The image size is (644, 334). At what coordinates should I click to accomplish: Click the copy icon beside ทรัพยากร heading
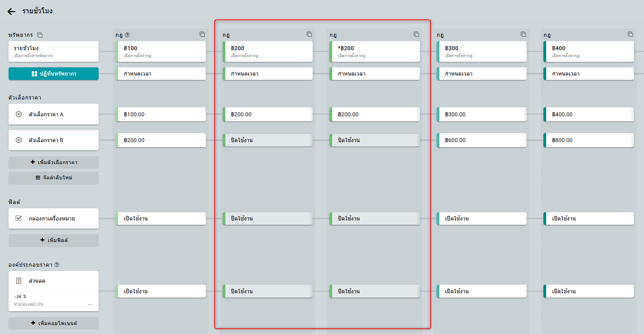pyautogui.click(x=40, y=35)
